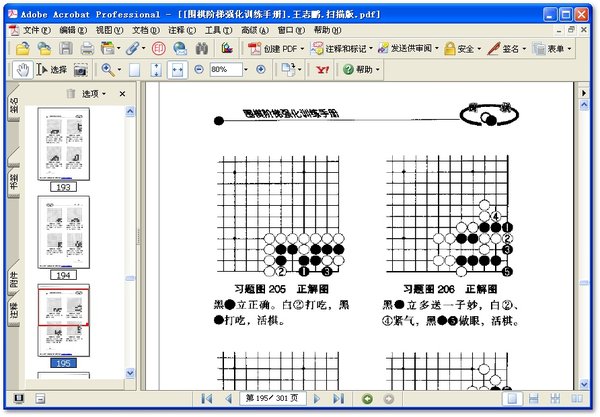Screen dimensions: 600x417
Task: Click the Email globe icon
Action: [180, 49]
